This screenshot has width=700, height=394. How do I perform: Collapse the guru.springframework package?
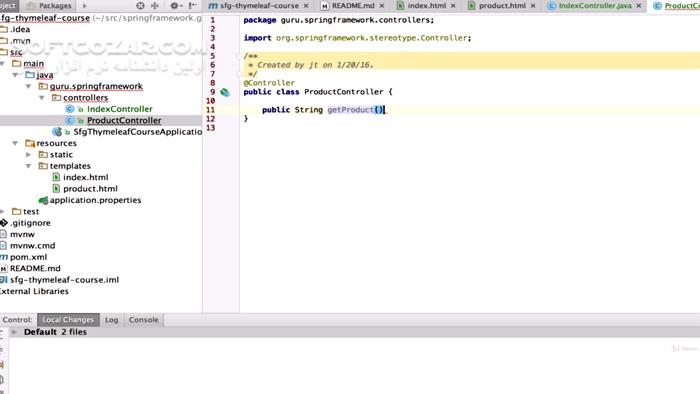click(x=29, y=87)
